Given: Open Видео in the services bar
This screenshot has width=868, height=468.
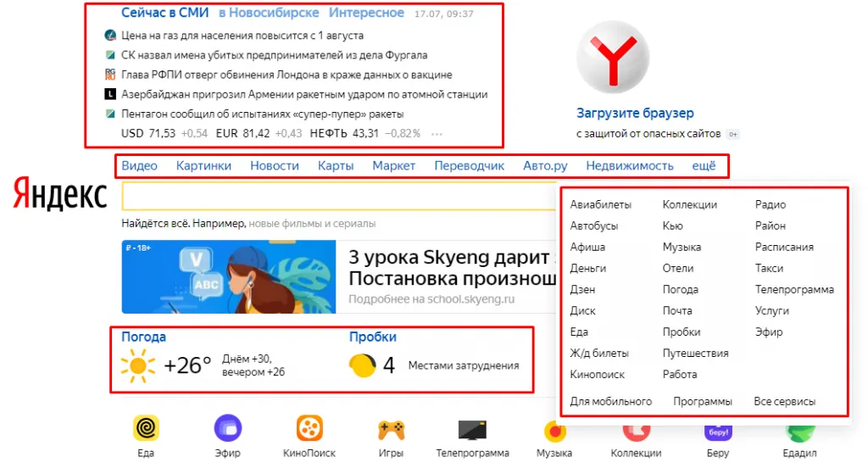Looking at the screenshot, I should pos(140,165).
